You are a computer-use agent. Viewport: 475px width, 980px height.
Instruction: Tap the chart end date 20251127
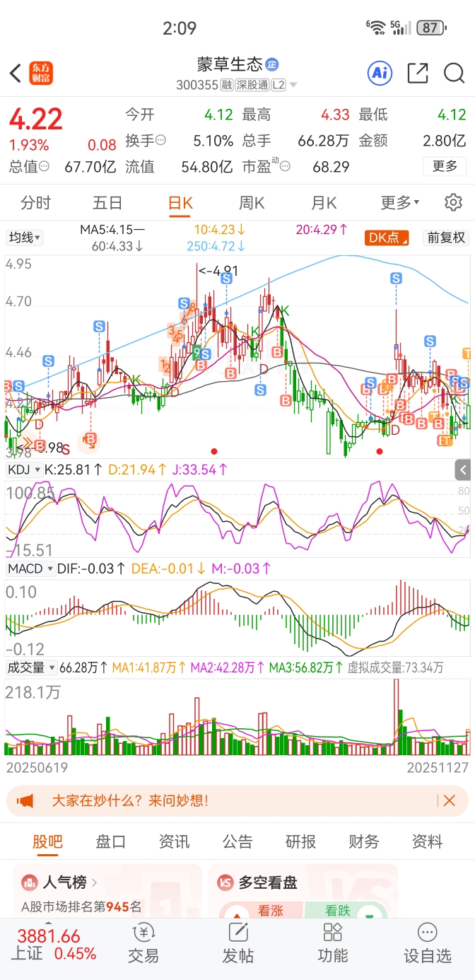click(x=438, y=767)
